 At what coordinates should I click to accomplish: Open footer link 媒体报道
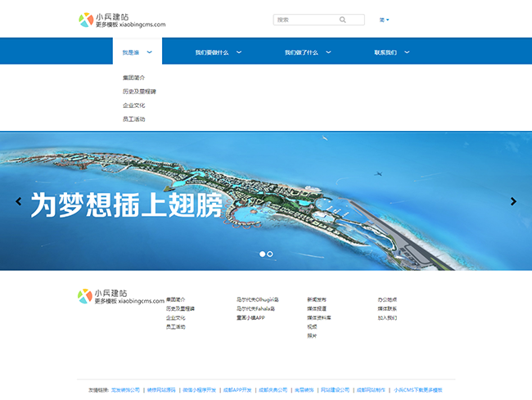317,309
